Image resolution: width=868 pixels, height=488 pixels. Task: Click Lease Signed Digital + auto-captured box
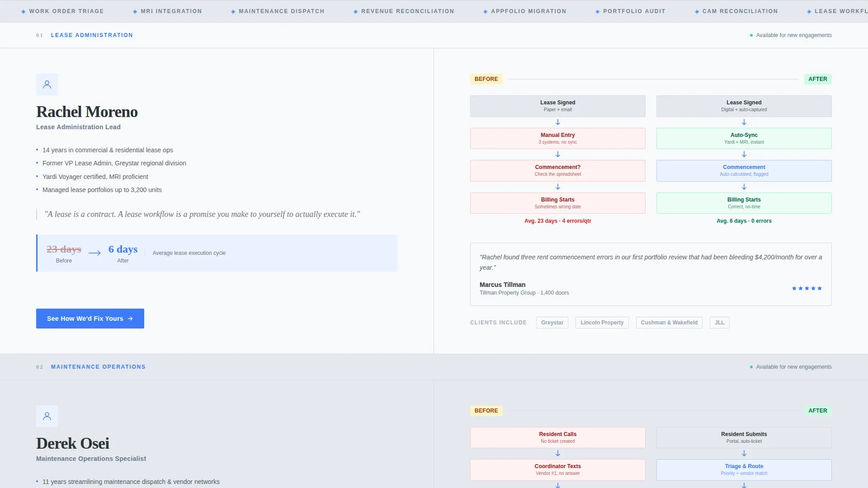click(744, 106)
